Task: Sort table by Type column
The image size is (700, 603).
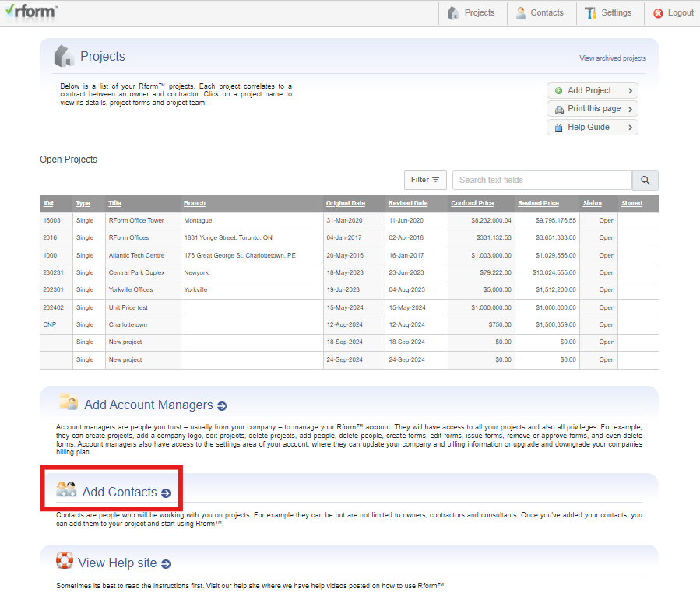Action: pos(83,203)
